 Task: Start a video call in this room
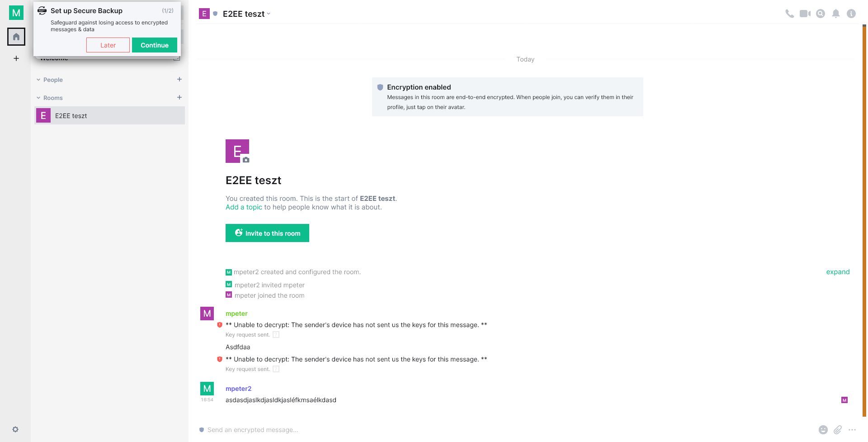point(805,14)
